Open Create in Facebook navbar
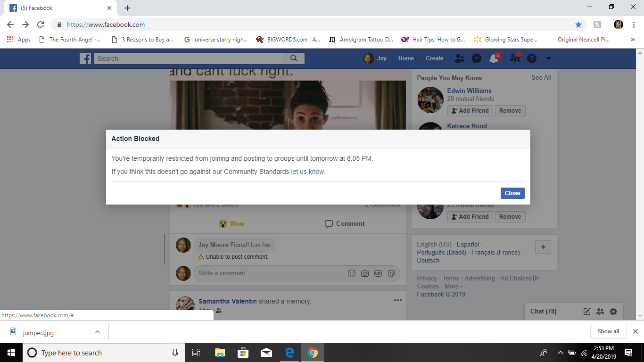644x362 pixels. pyautogui.click(x=435, y=58)
